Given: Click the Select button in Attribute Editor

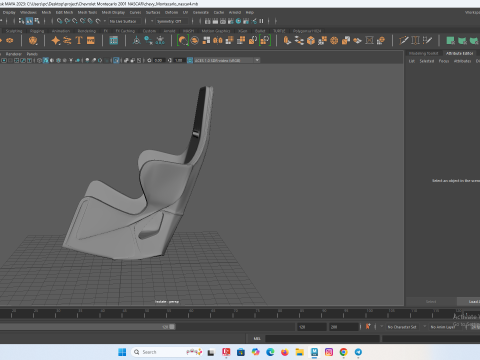Looking at the screenshot, I should pyautogui.click(x=431, y=302).
